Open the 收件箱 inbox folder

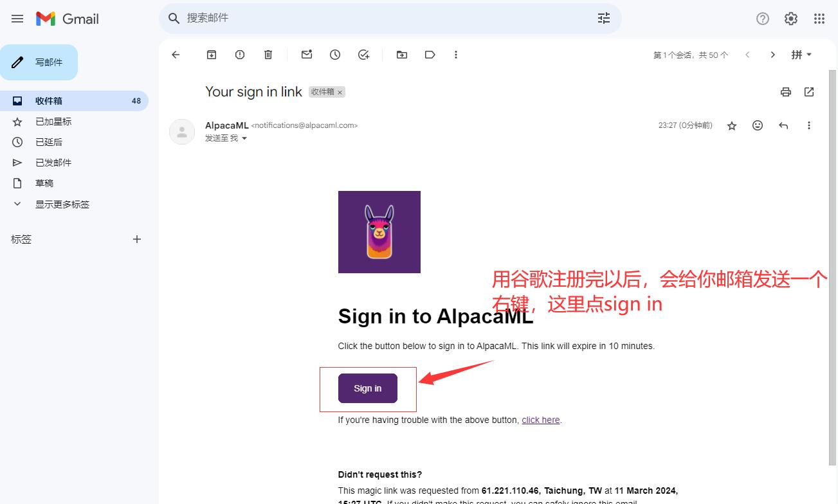74,101
